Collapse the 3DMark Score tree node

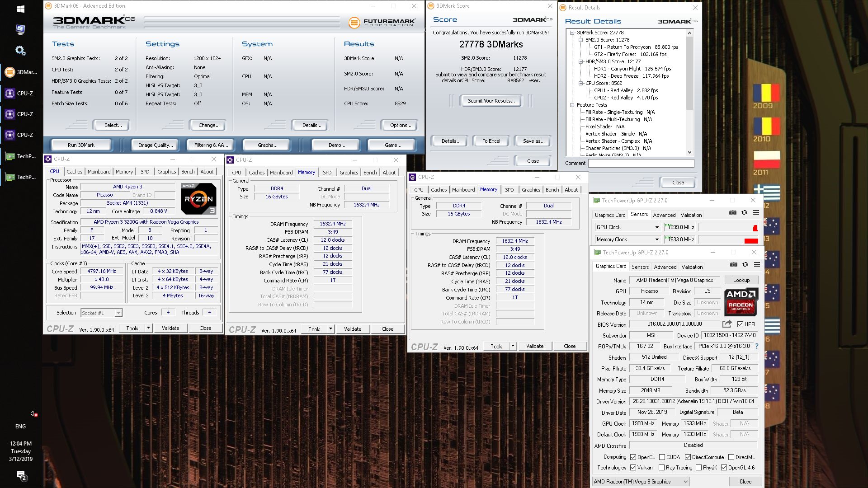[572, 33]
